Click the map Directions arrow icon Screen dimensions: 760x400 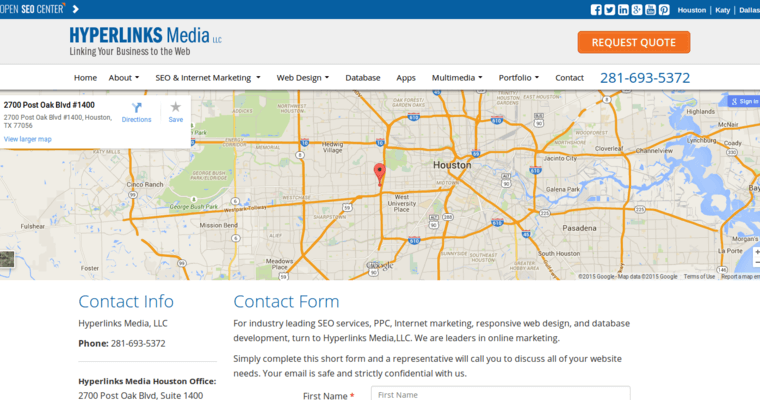pos(137,108)
